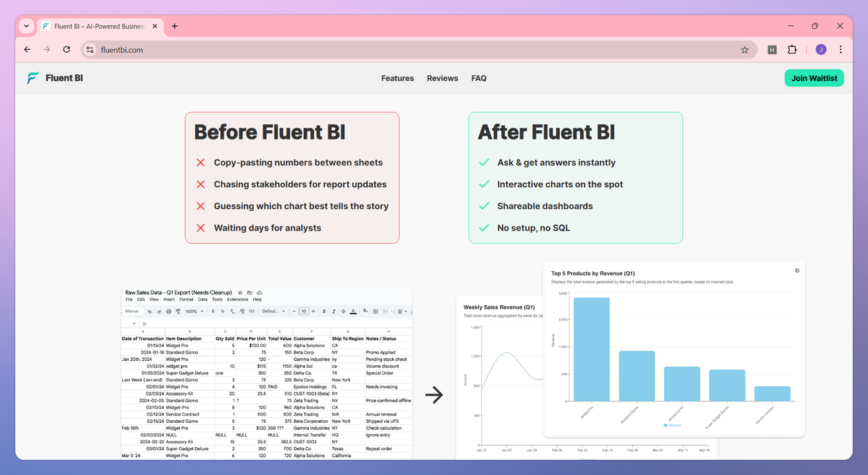Open Edit menu in the spreadsheet

(x=141, y=299)
